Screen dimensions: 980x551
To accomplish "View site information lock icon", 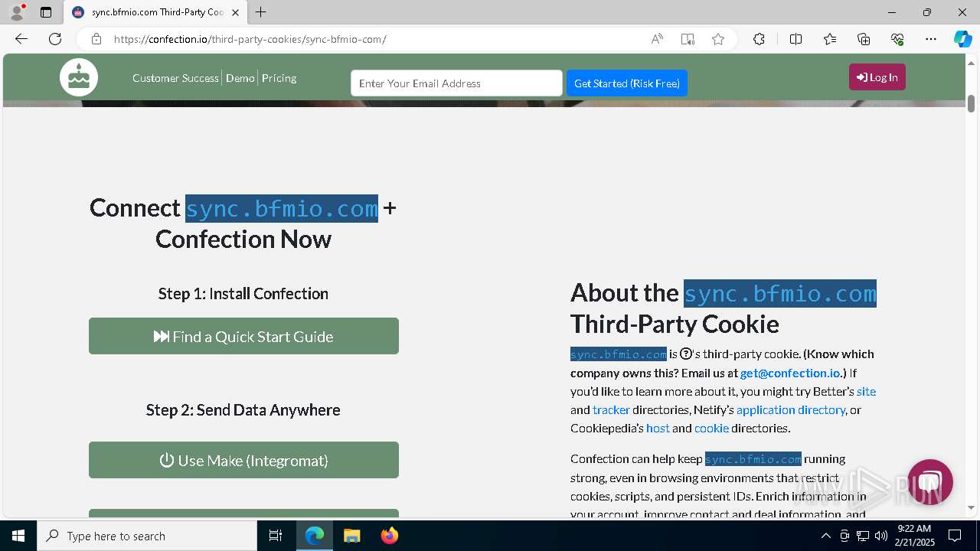I will point(96,39).
